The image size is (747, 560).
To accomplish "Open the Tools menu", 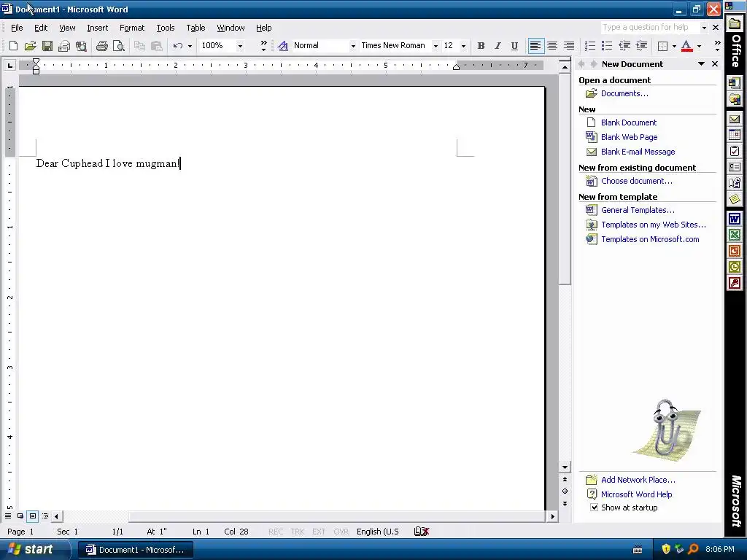I will click(x=166, y=28).
